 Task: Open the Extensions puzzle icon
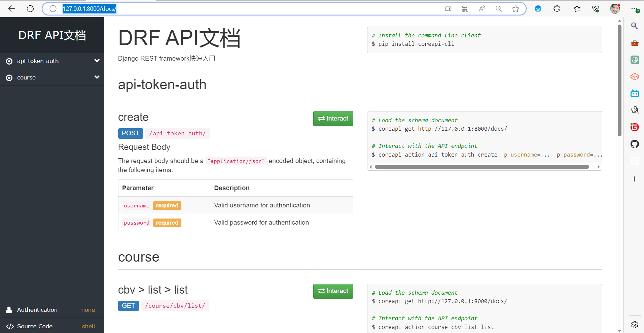click(557, 9)
